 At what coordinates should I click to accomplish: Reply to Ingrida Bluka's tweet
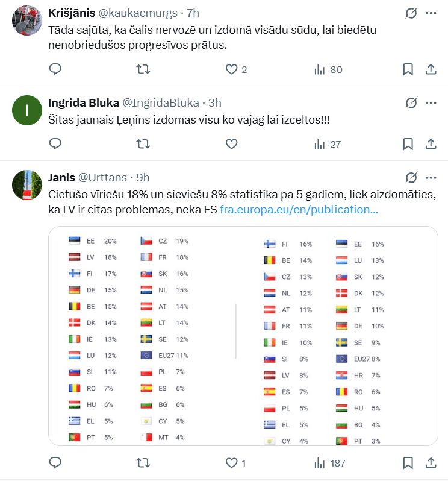55,144
